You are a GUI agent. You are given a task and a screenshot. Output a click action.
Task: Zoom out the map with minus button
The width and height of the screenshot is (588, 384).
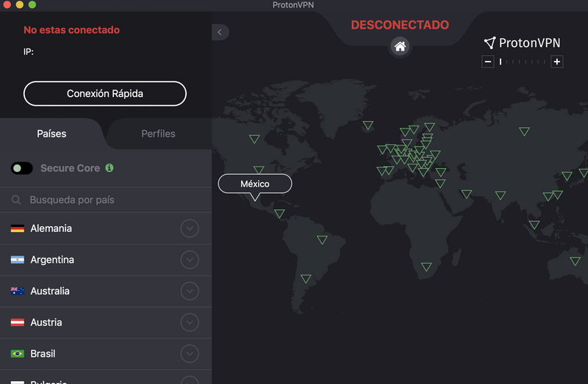click(487, 62)
